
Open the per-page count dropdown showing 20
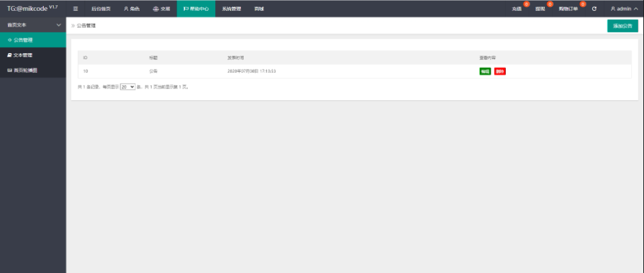point(128,87)
